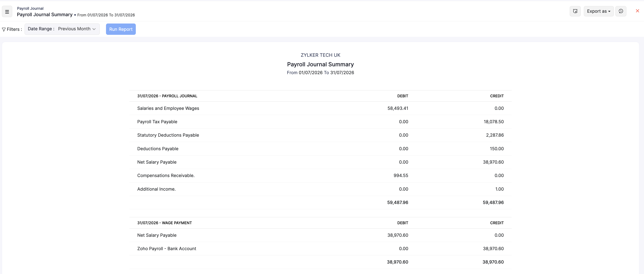Click Payroll Tax Payable account
644x274 pixels.
pos(157,122)
